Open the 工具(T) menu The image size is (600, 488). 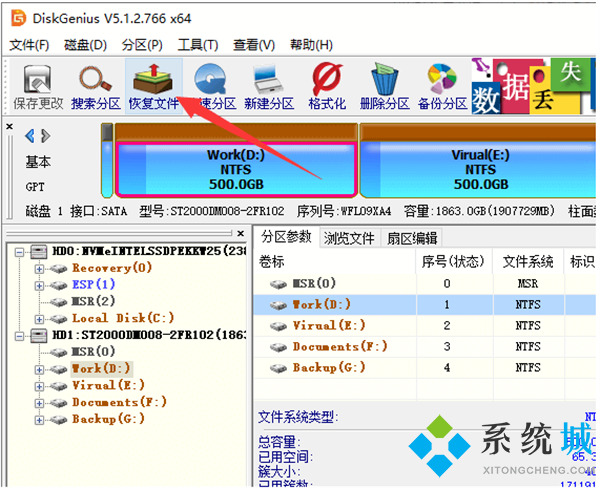[x=197, y=45]
